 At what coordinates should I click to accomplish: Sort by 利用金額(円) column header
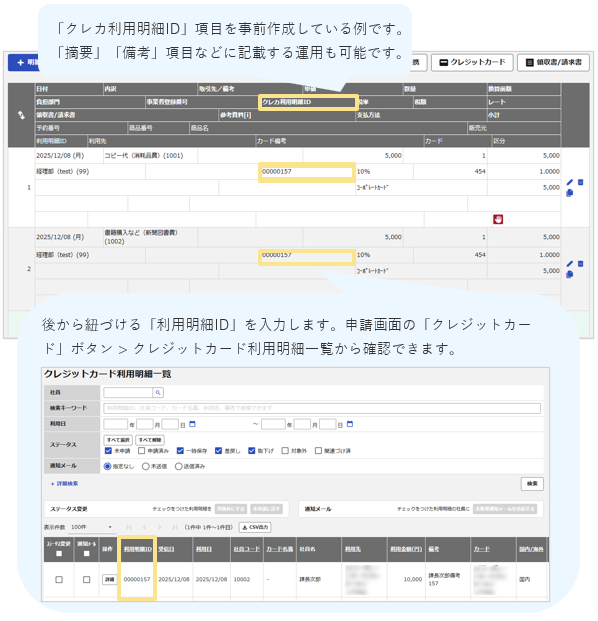[x=406, y=549]
